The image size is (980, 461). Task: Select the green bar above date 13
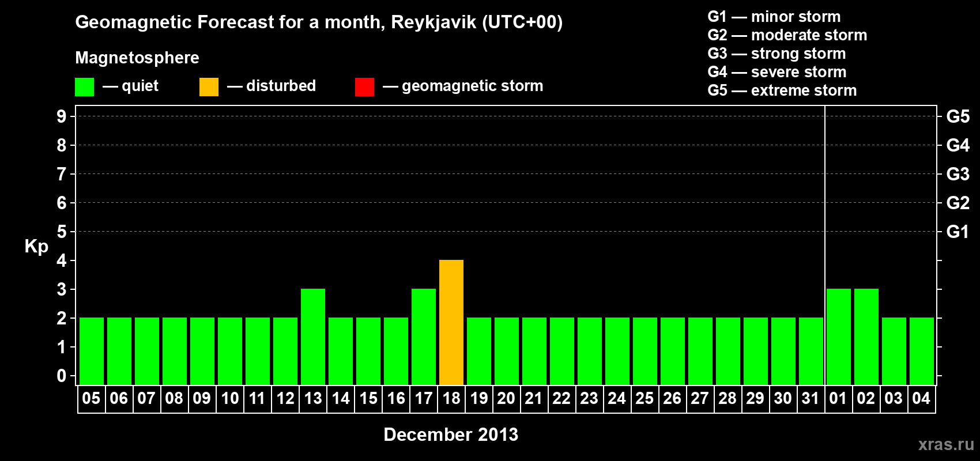tap(313, 337)
